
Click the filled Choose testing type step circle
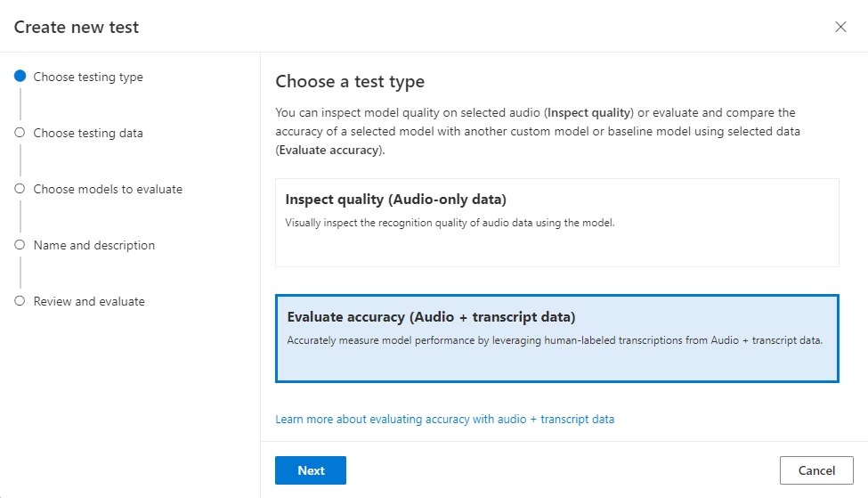click(20, 77)
